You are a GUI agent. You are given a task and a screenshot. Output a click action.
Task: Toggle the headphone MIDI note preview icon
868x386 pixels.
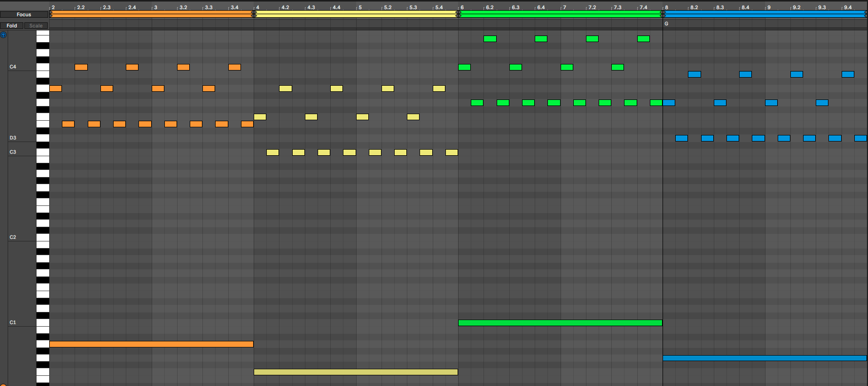(3, 35)
